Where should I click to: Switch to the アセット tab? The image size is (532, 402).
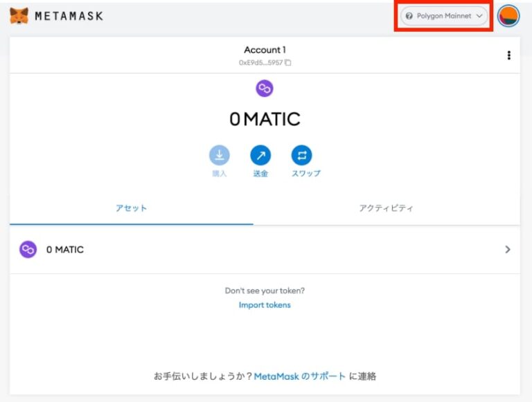tap(131, 208)
